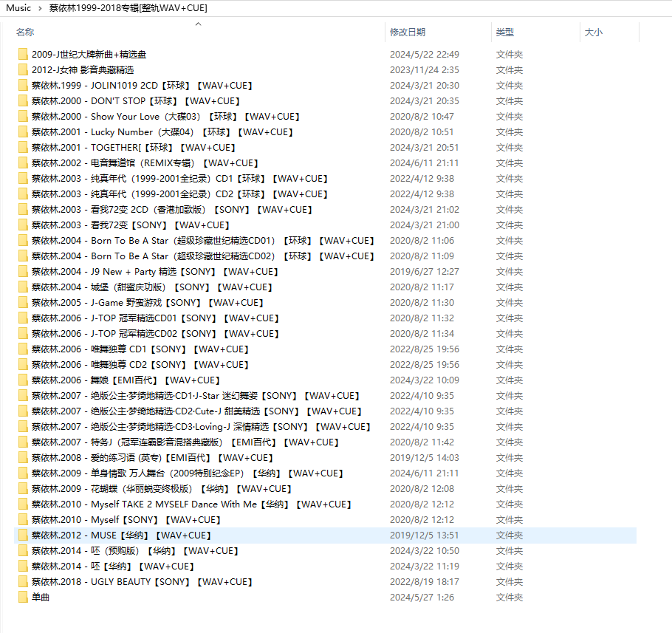Click the J9 New + Party 精选 folder icon
The height and width of the screenshot is (633, 672).
click(x=23, y=272)
